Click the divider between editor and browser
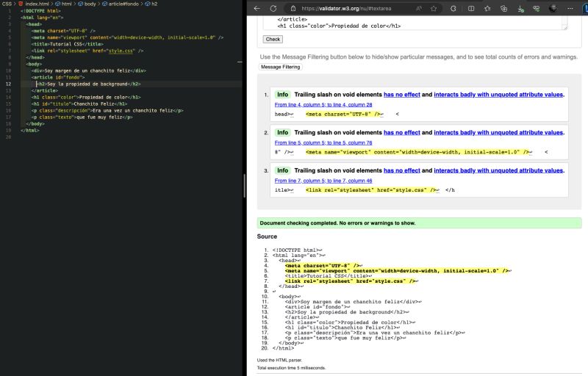Screen dimensions: 588x376 click(x=245, y=187)
